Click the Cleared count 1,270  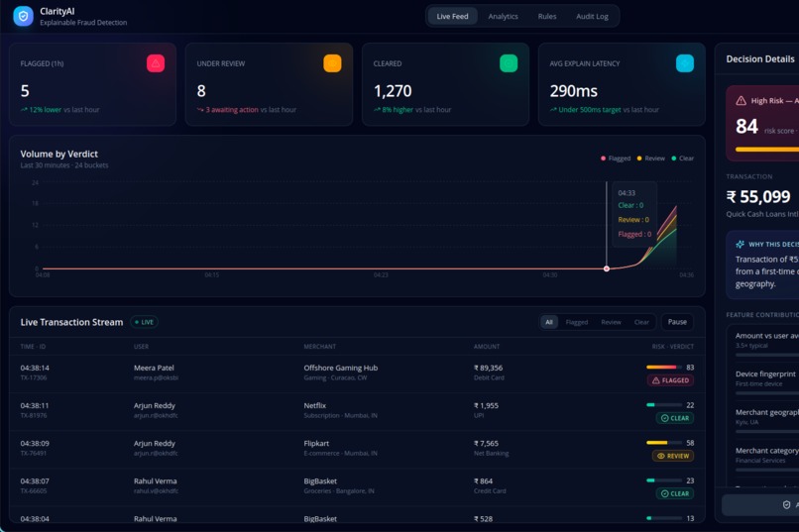(x=393, y=90)
